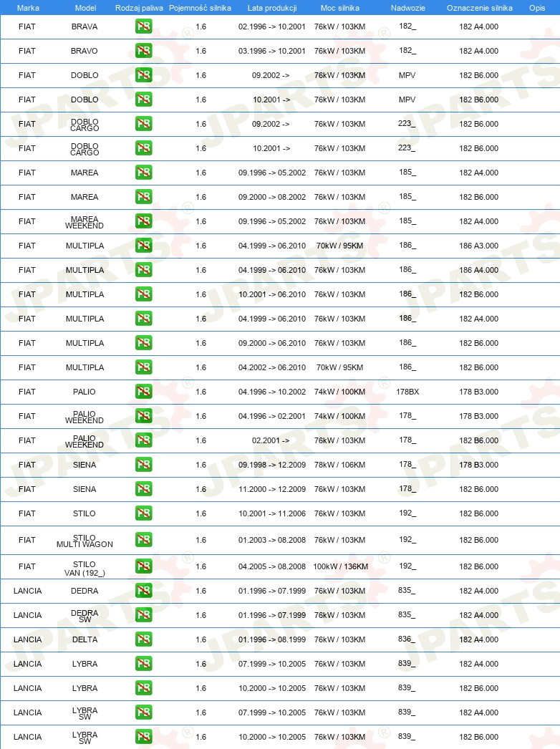Click fuel icon in MULTIPLA 186 A4.000 row
Viewport: 560px width, 749px height.
tap(143, 270)
